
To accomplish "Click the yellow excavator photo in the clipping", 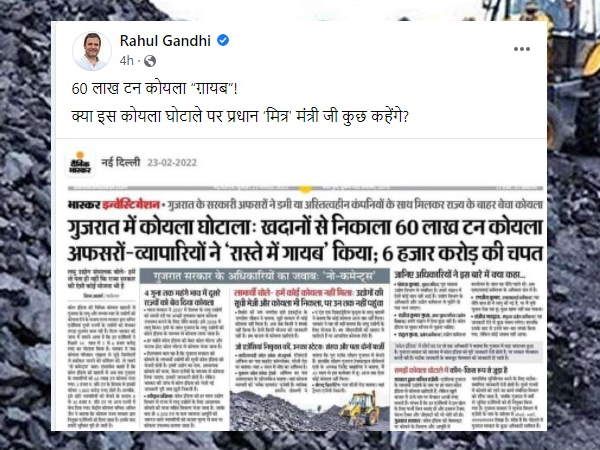I will click(x=360, y=408).
